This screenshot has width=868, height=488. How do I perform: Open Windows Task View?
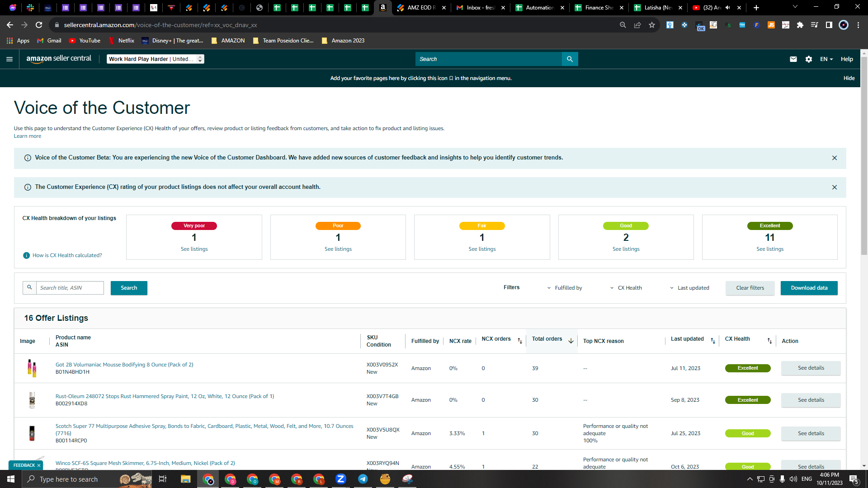pyautogui.click(x=163, y=479)
